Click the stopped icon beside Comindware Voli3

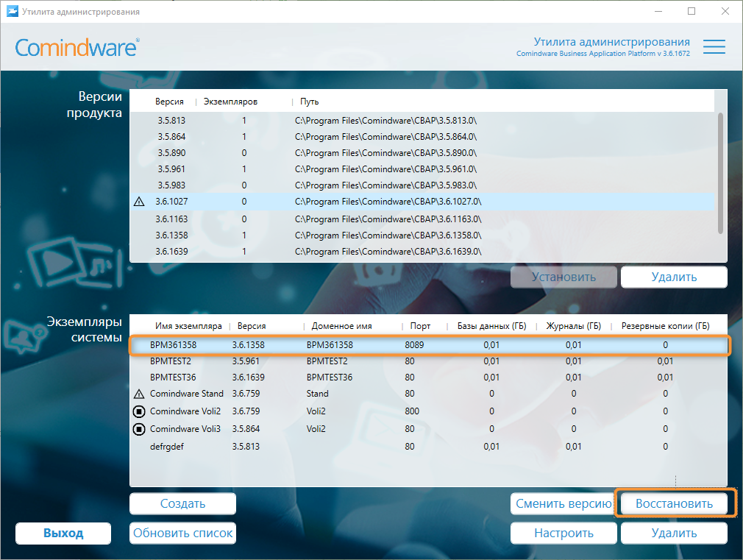tap(139, 429)
